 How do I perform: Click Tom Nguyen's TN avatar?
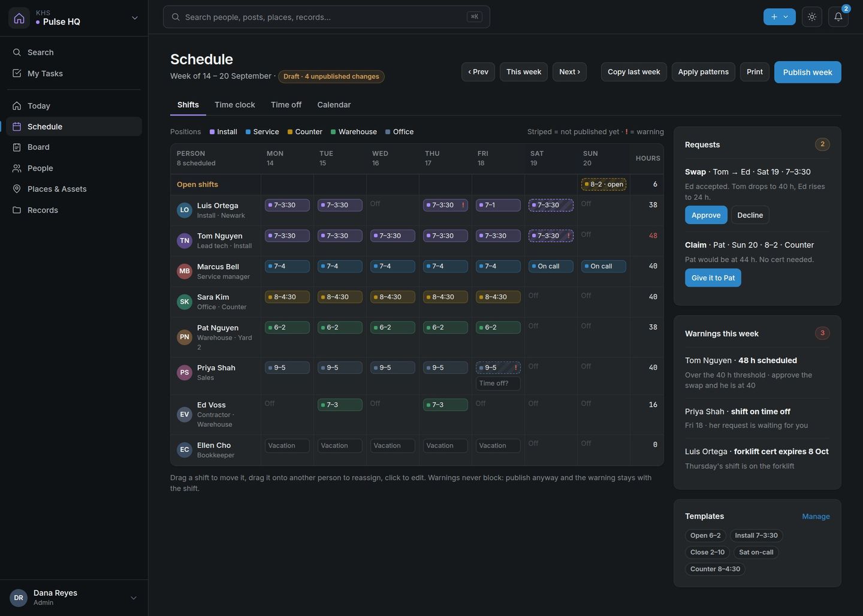click(185, 240)
